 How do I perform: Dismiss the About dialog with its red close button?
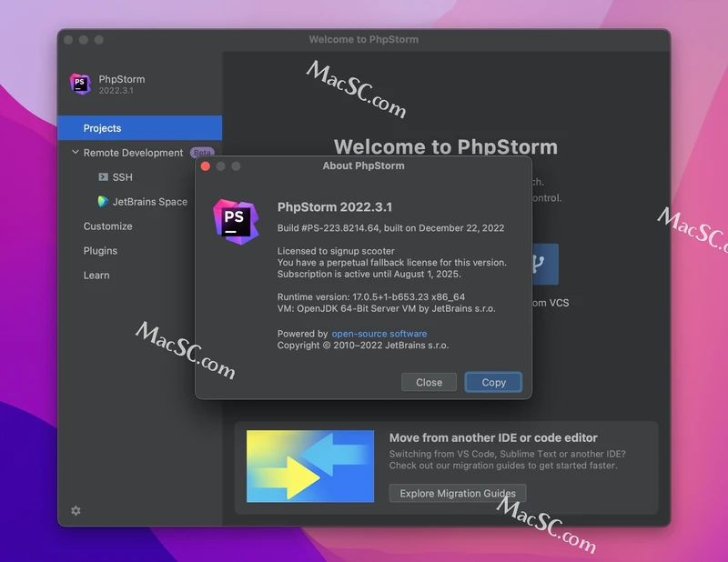[x=206, y=166]
